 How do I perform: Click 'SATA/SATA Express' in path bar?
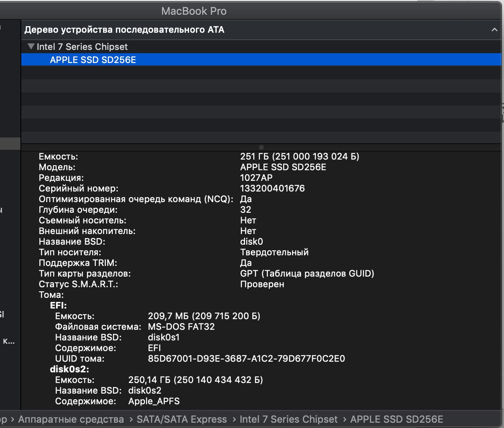pyautogui.click(x=182, y=419)
